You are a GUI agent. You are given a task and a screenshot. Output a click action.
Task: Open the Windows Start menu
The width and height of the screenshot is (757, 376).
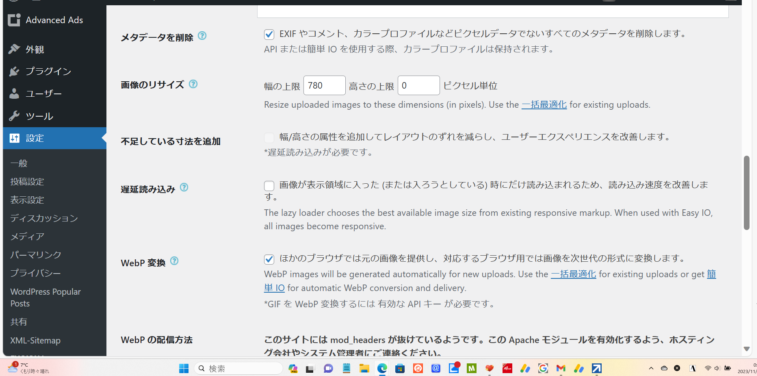coord(183,368)
